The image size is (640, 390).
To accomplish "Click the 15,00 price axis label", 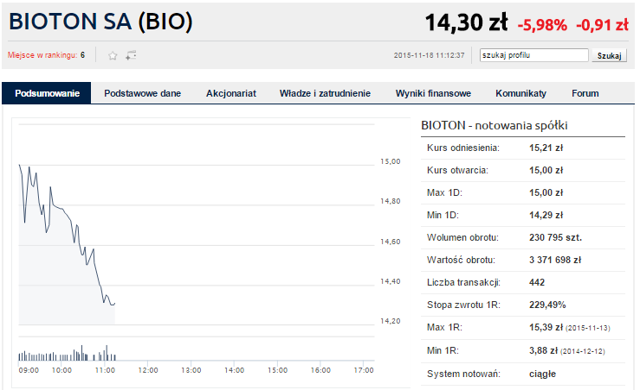I will [390, 162].
